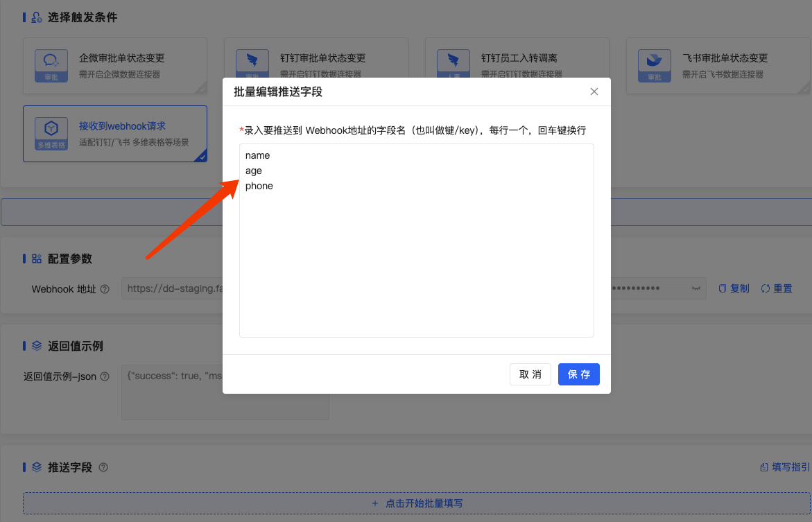Image resolution: width=812 pixels, height=522 pixels.
Task: Click the 'phone' line in the textarea
Action: [259, 186]
